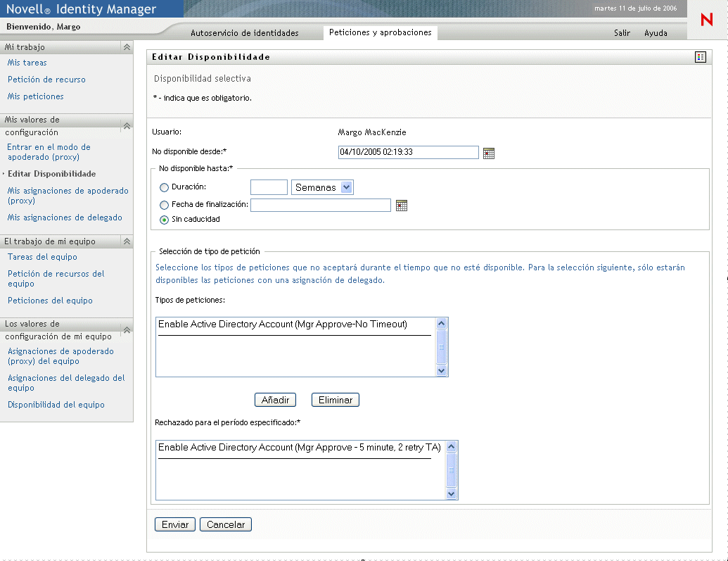Click Tipos de peticiones scrollbar thumb

(442, 347)
